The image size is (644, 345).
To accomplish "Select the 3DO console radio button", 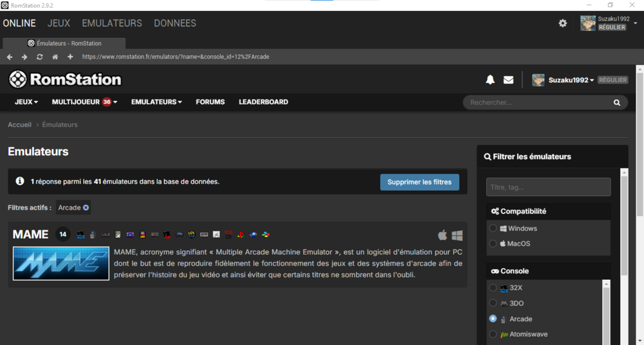I will pyautogui.click(x=493, y=303).
